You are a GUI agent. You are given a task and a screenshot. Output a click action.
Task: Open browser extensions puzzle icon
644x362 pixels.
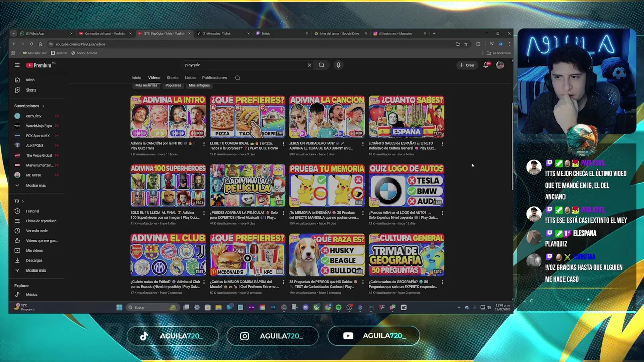pos(478,44)
